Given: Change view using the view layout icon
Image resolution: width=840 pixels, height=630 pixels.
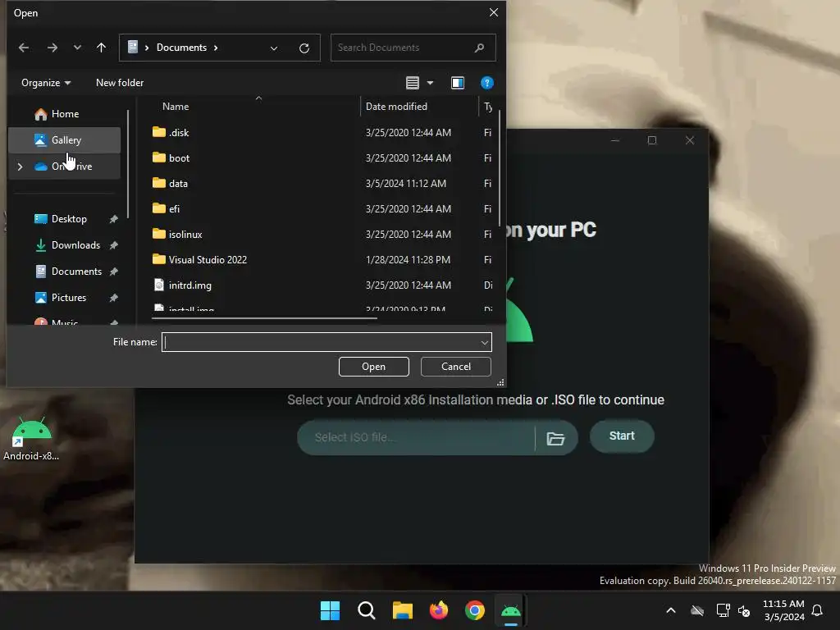Looking at the screenshot, I should 413,83.
